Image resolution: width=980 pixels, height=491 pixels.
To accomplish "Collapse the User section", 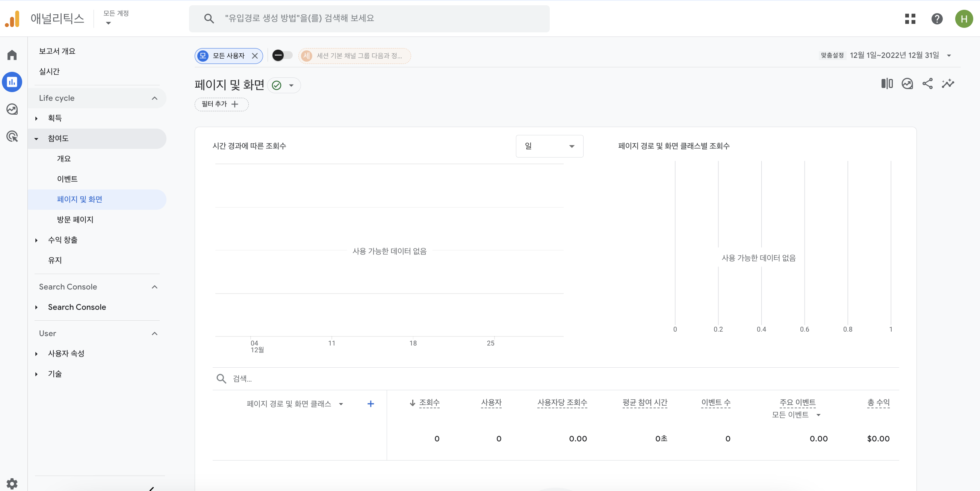I will click(x=154, y=334).
